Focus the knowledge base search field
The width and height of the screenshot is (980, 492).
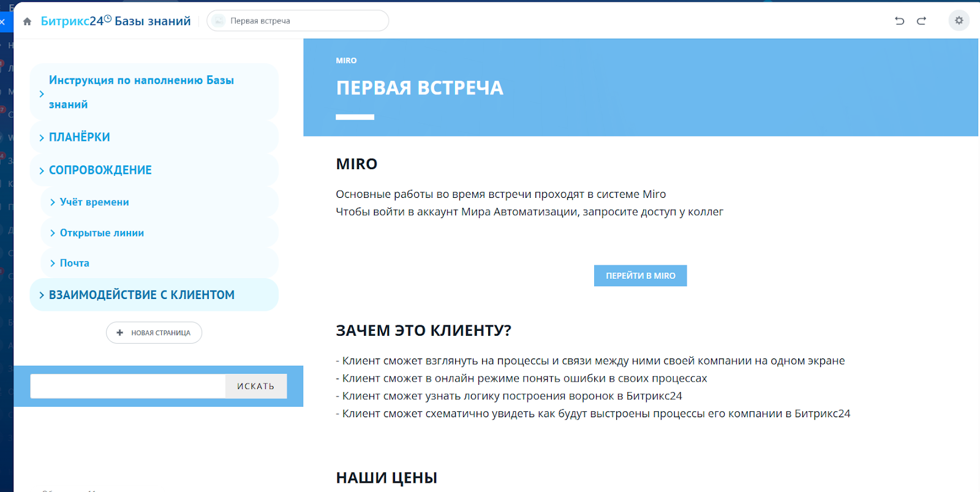coord(128,386)
